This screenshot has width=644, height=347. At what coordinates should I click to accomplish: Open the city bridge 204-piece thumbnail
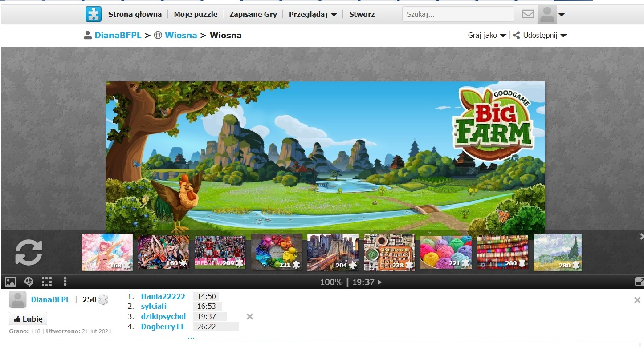333,252
